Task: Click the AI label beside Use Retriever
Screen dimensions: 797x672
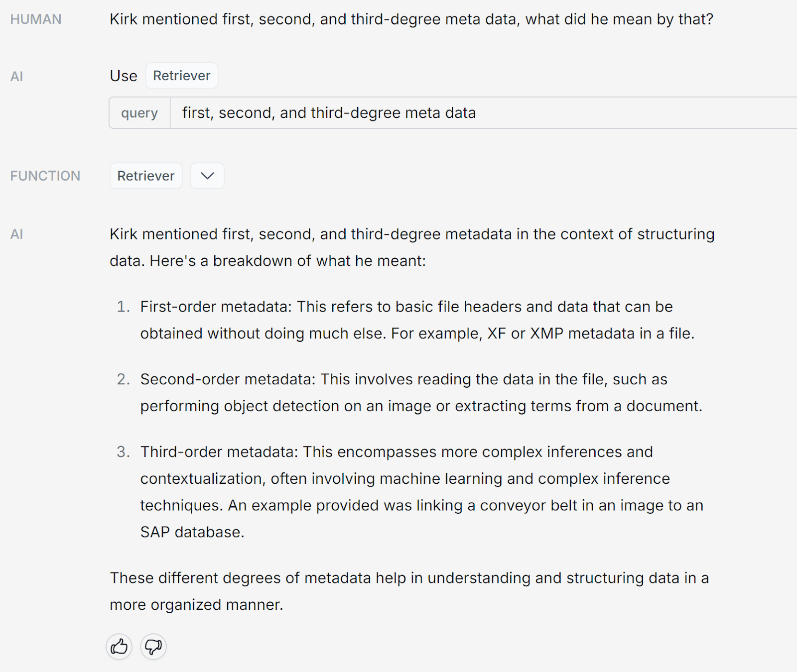Action: coord(17,76)
